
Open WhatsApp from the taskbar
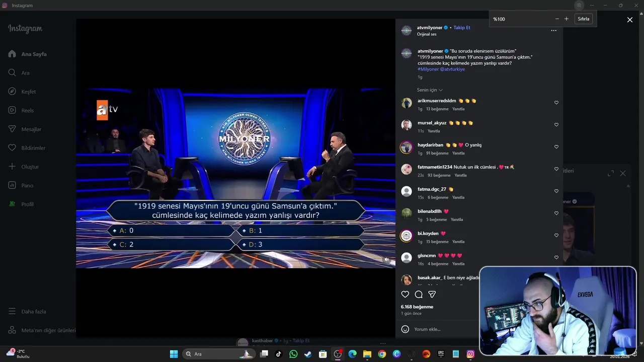point(293,354)
